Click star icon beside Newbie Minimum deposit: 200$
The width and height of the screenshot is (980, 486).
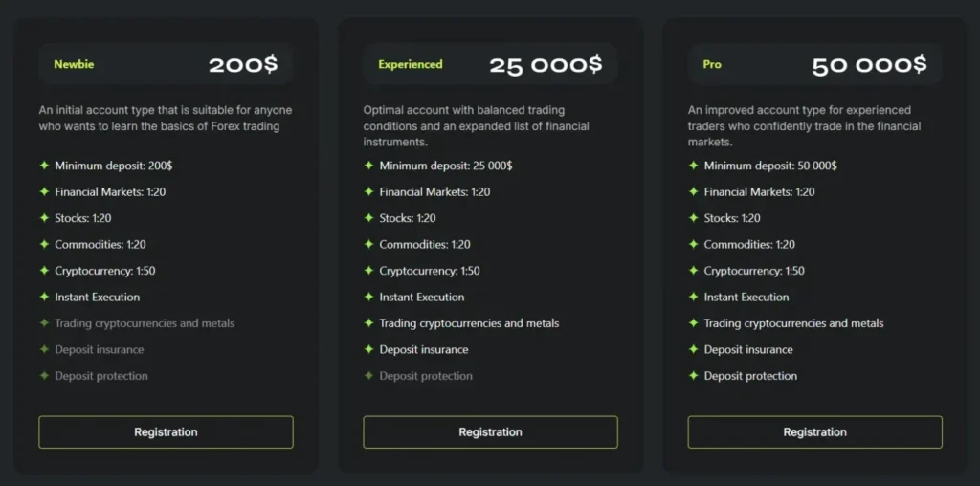[44, 166]
